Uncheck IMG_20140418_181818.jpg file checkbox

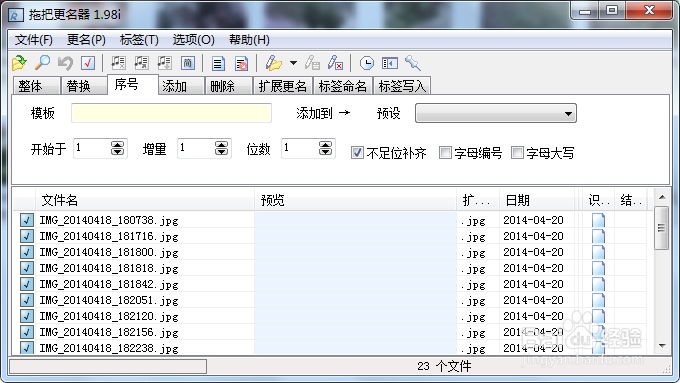coord(26,268)
